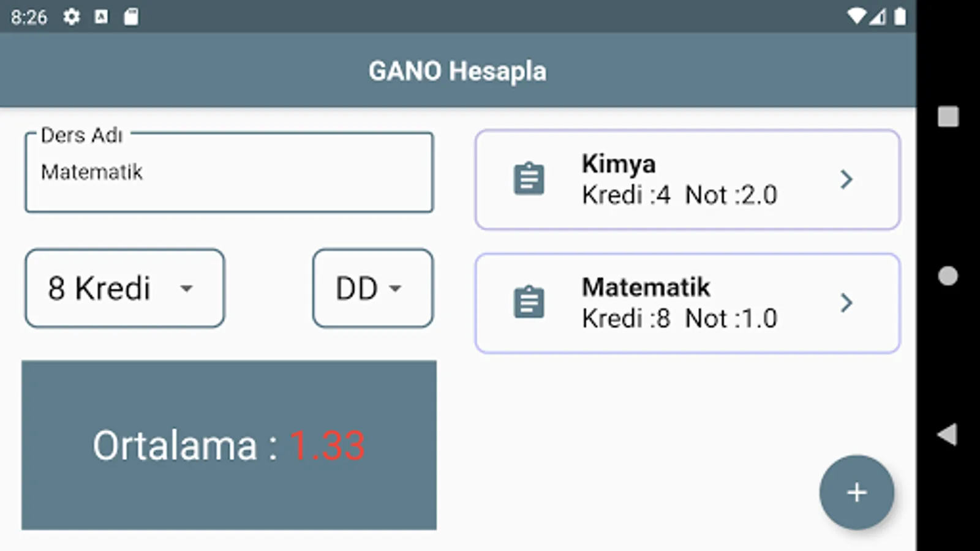Tap the keyboard 'A' status bar icon
The width and height of the screenshot is (980, 551).
click(x=102, y=17)
